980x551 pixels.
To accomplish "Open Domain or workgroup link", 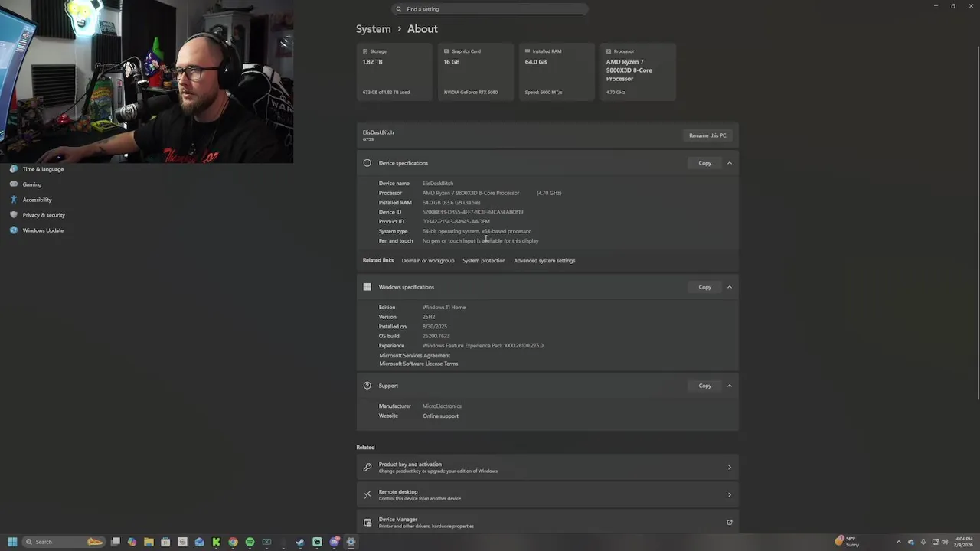I will (428, 261).
